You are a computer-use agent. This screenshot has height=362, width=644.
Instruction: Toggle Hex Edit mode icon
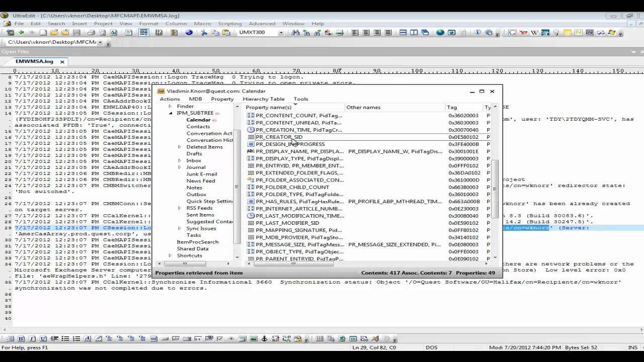click(159, 33)
